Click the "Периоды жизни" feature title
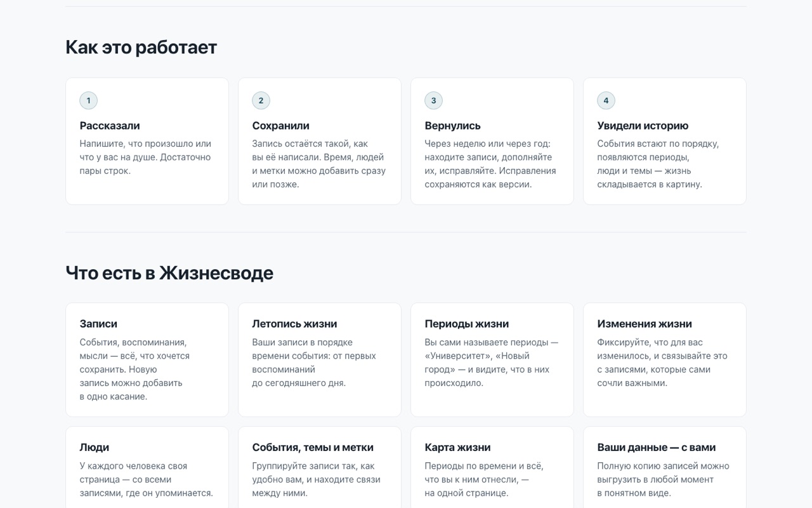The width and height of the screenshot is (812, 508). click(x=466, y=324)
